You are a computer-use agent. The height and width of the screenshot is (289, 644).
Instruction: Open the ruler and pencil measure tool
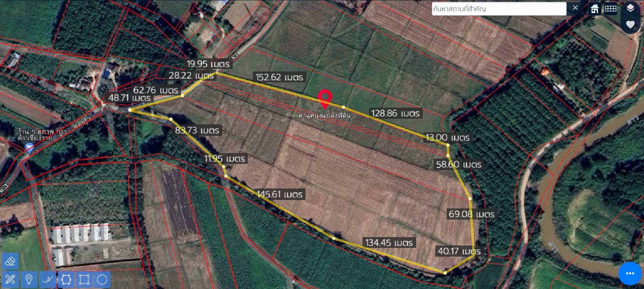click(10, 279)
